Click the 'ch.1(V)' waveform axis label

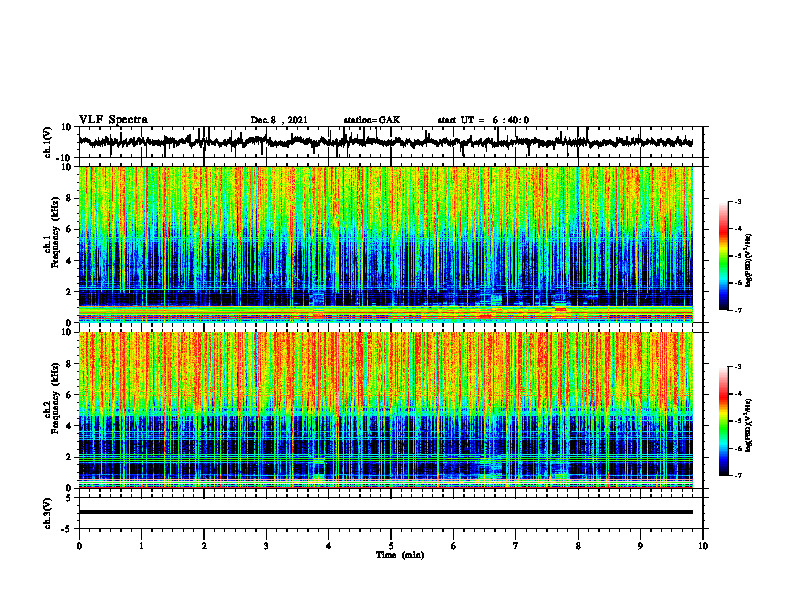pos(47,142)
